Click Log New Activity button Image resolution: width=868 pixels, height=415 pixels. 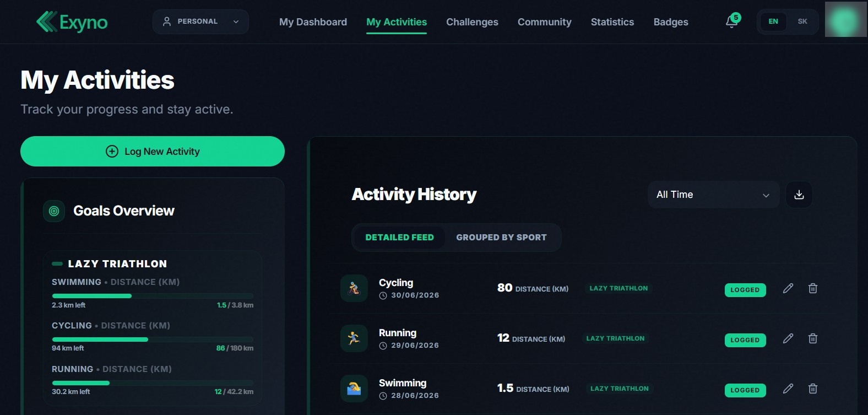pos(153,152)
